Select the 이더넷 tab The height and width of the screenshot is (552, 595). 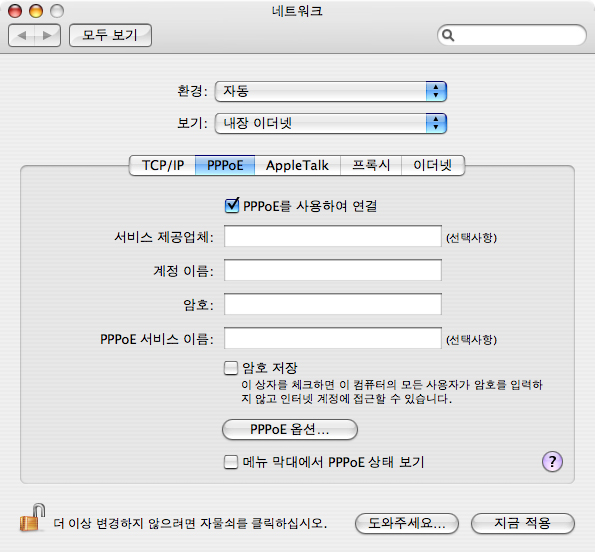[x=433, y=165]
